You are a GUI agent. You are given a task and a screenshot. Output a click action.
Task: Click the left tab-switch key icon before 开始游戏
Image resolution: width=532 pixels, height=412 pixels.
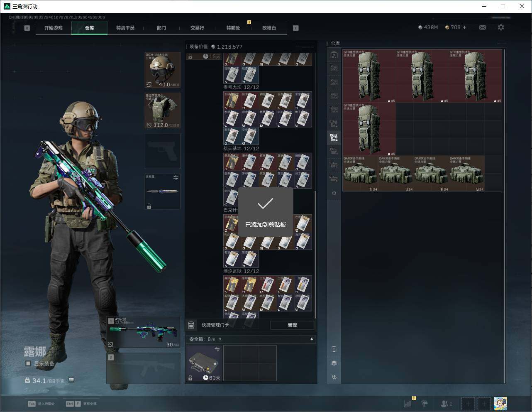coord(27,28)
